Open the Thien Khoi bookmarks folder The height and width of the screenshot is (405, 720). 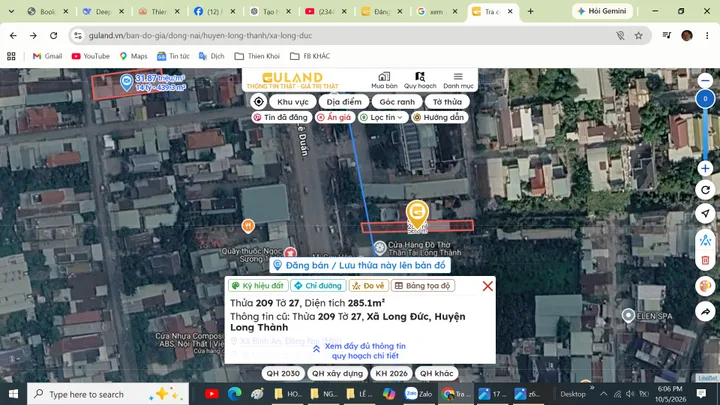257,56
